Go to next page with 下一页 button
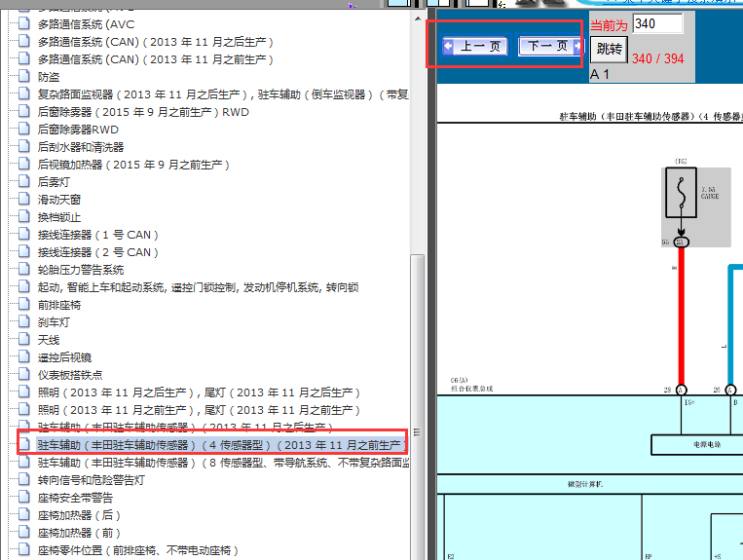The width and height of the screenshot is (743, 560). tap(550, 46)
